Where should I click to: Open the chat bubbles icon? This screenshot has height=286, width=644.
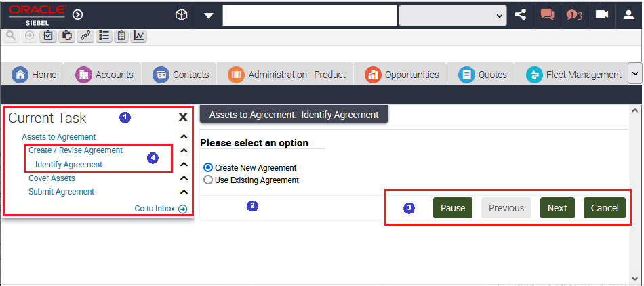point(547,15)
